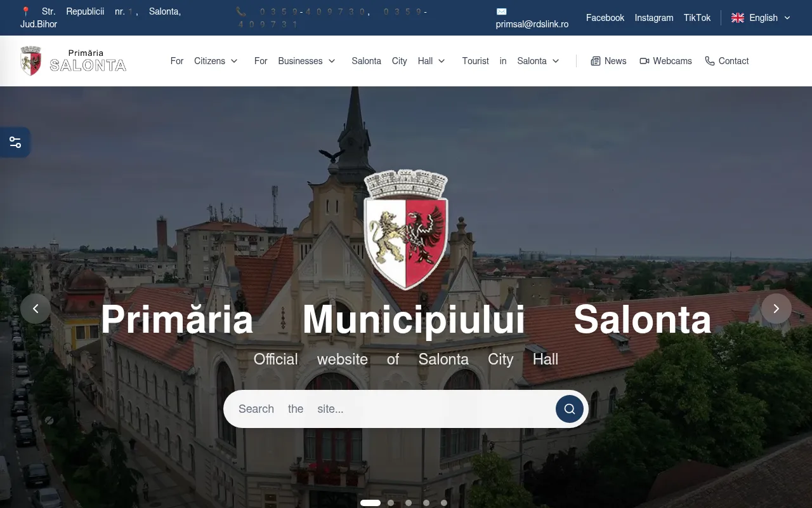Click the newspaper icon beside News

(596, 61)
